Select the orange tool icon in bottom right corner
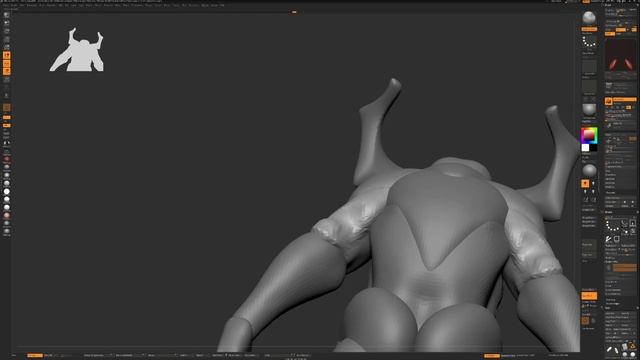This screenshot has width=640, height=360. click(632, 347)
